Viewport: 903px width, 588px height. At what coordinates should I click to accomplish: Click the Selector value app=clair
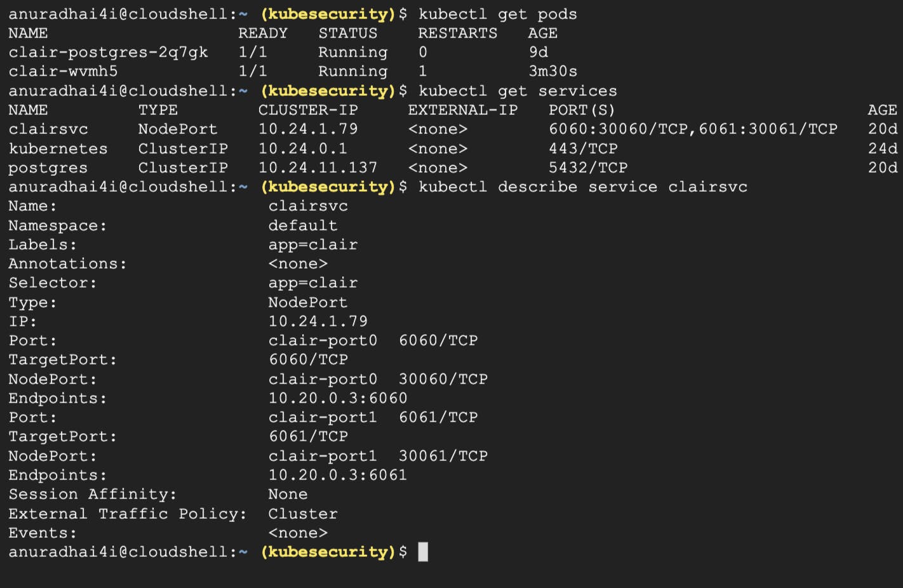(312, 283)
